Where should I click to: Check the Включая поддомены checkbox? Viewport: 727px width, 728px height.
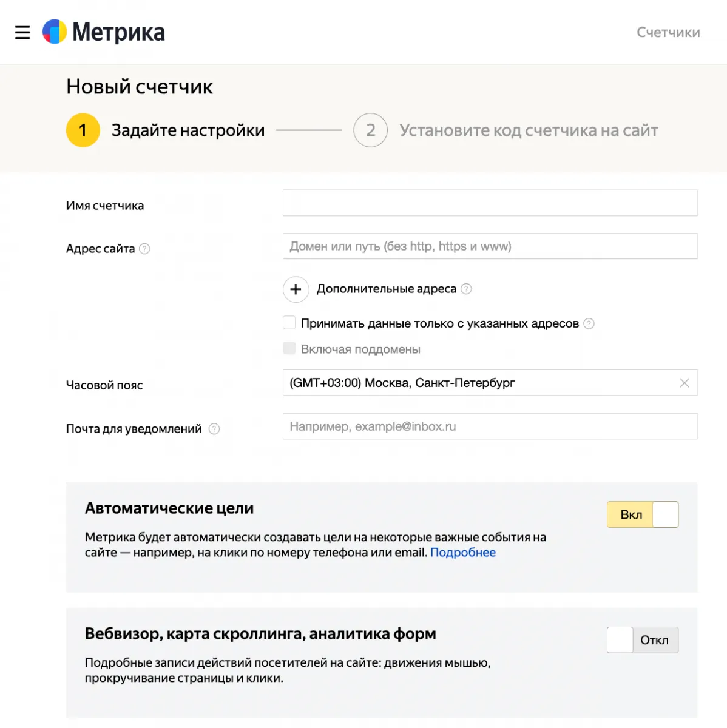click(289, 348)
